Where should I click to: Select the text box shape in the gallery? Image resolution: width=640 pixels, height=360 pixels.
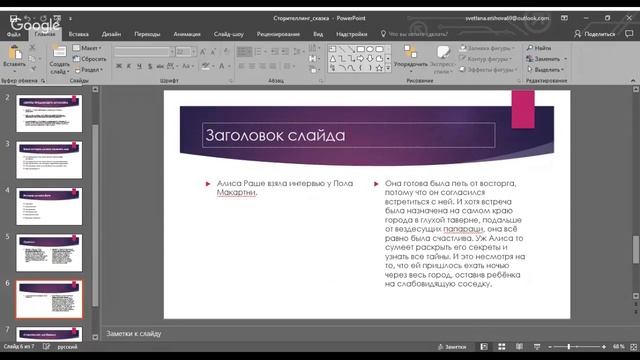(x=333, y=49)
